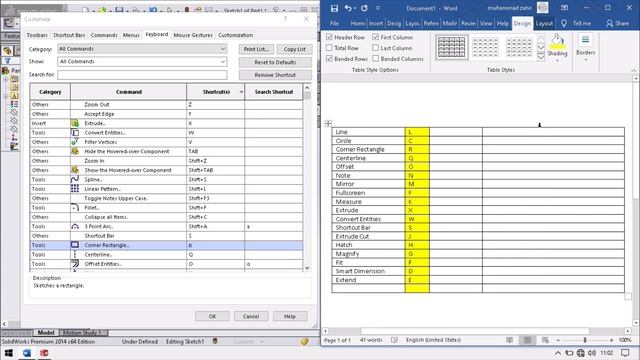The width and height of the screenshot is (640, 360).
Task: Switch to the Shortcut Bars tab
Action: tap(69, 35)
